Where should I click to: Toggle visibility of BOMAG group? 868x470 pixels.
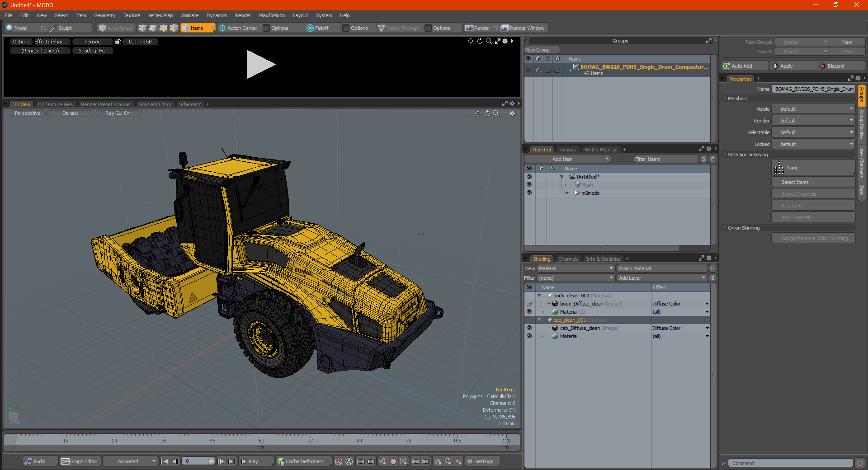point(528,70)
